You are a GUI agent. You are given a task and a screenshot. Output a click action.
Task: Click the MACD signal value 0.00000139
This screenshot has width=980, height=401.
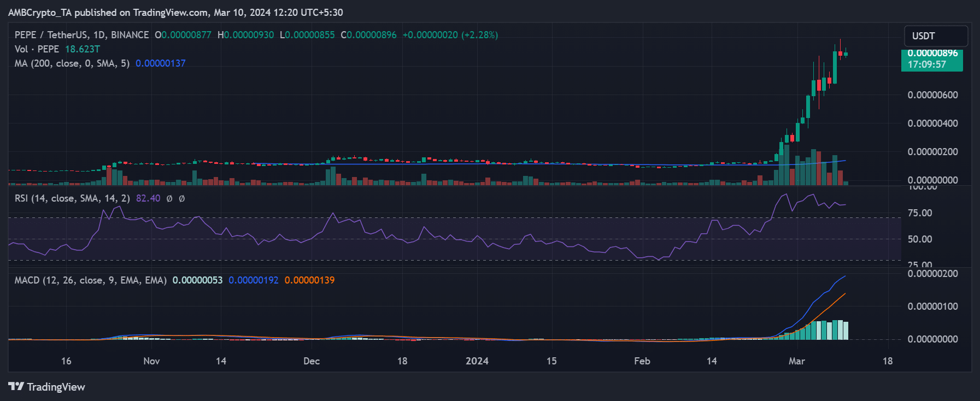pos(310,280)
